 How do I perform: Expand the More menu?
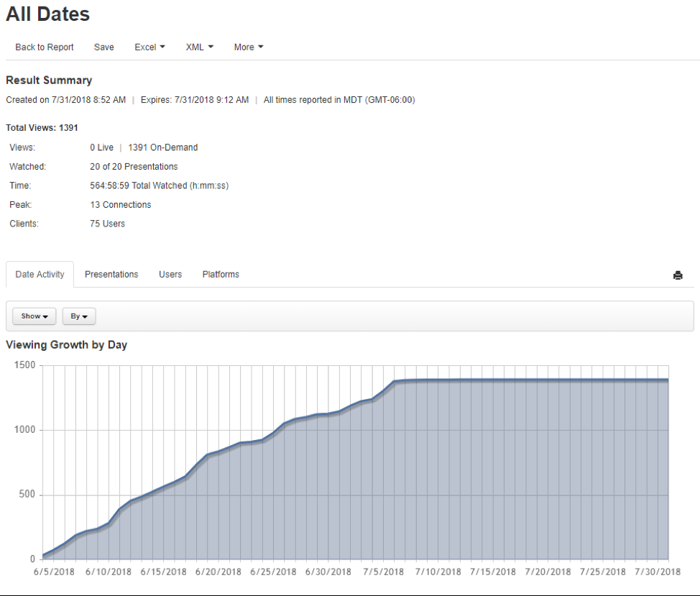click(x=249, y=47)
